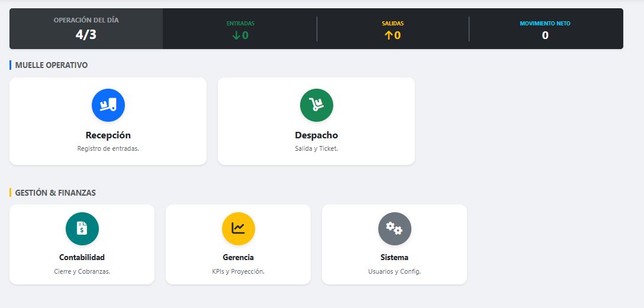Open the gray Sistema gears icon
This screenshot has width=644, height=308.
click(395, 229)
